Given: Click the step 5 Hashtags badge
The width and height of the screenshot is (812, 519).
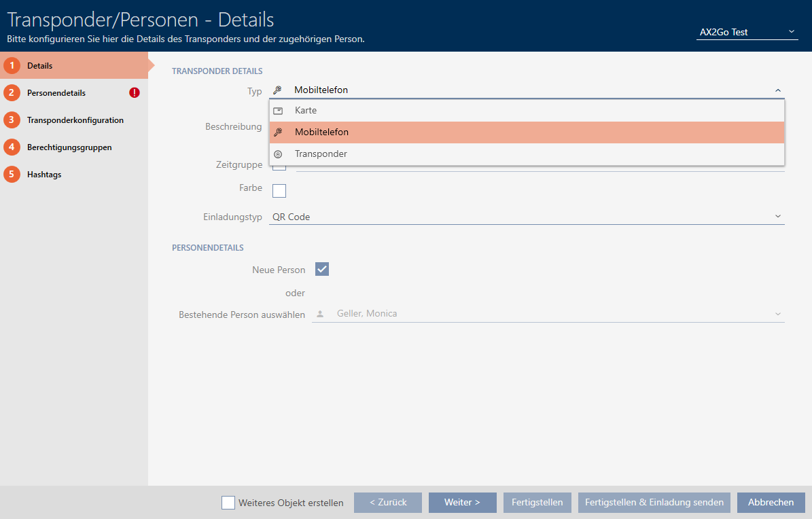Looking at the screenshot, I should 12,175.
